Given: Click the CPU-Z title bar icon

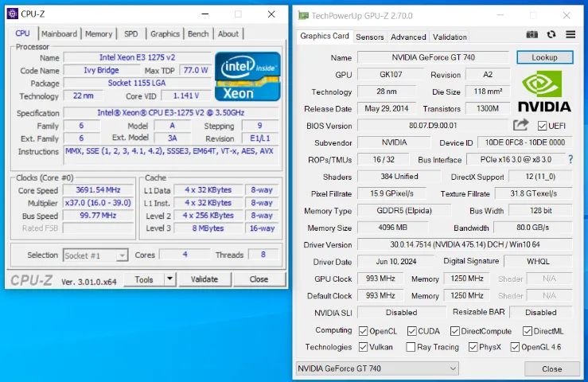Looking at the screenshot, I should pyautogui.click(x=13, y=14).
